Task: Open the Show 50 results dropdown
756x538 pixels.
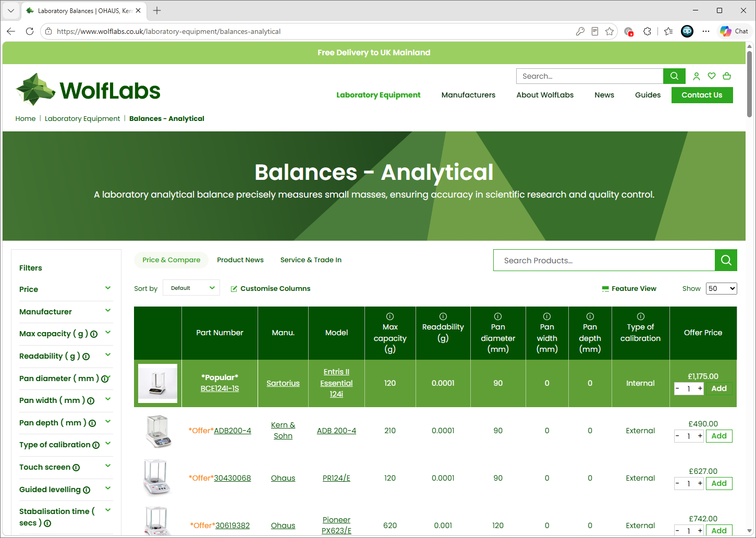Action: click(x=722, y=288)
